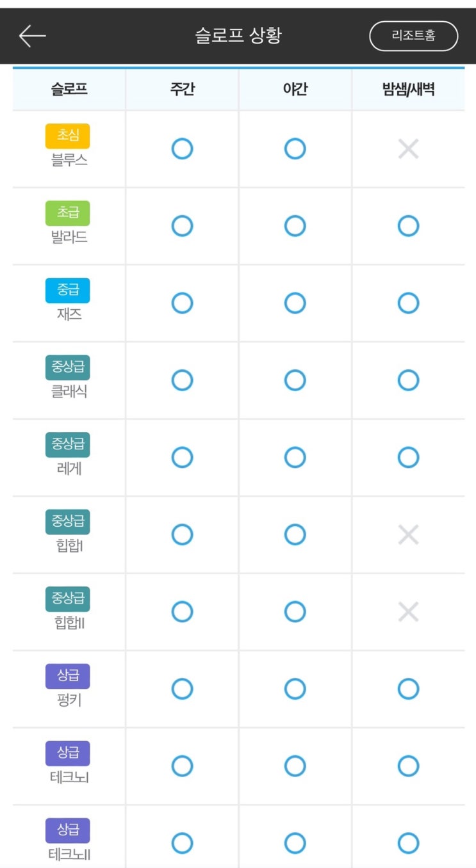Click the 밤샘/새벽 circle for 재즈 slope

pyautogui.click(x=408, y=303)
